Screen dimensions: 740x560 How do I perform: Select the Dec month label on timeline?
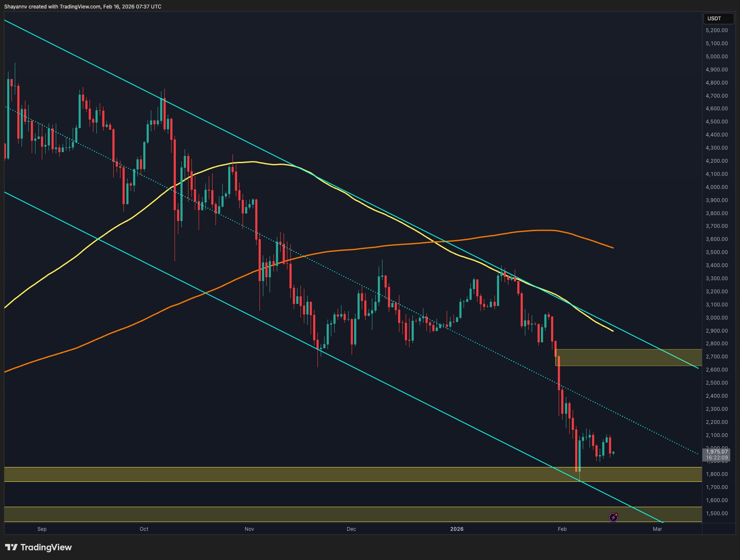click(351, 529)
